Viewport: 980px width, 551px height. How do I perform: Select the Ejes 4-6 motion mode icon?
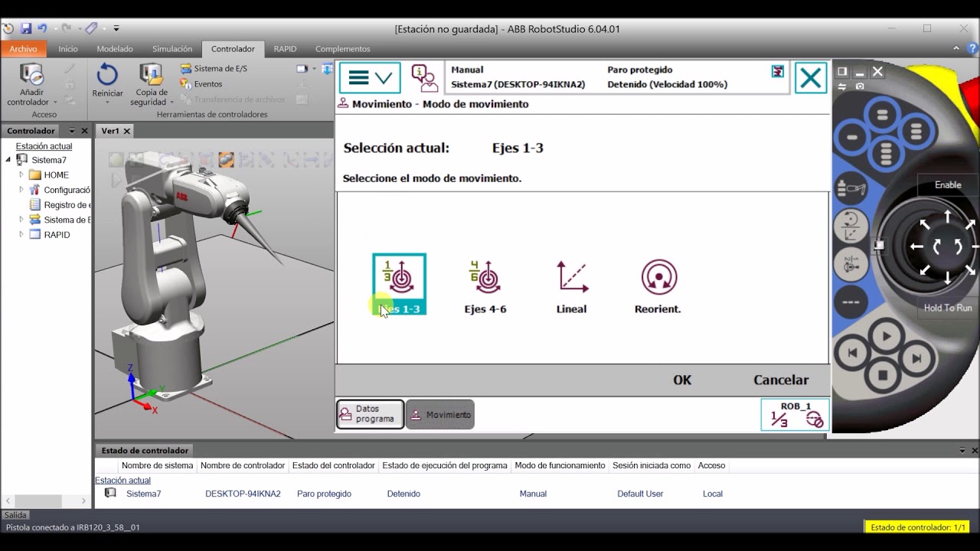click(485, 286)
